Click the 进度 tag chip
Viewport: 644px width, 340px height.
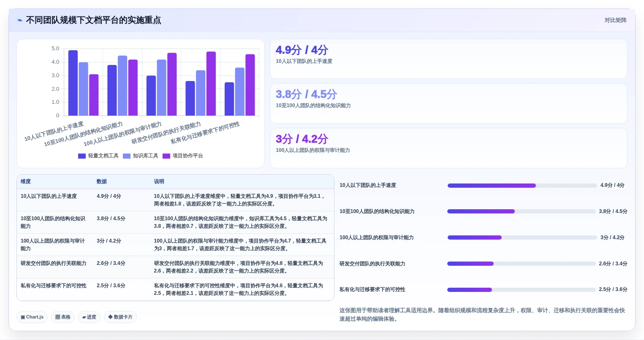89,317
